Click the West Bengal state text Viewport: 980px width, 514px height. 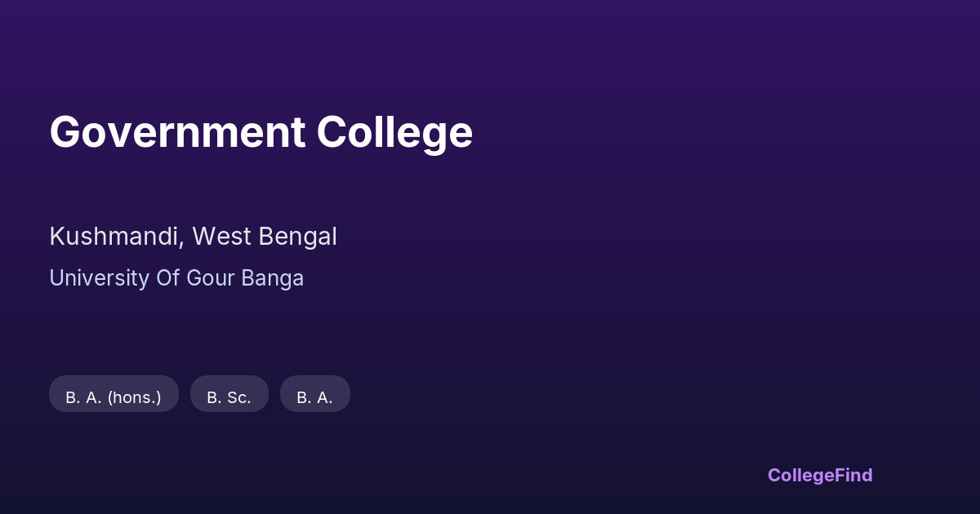265,237
